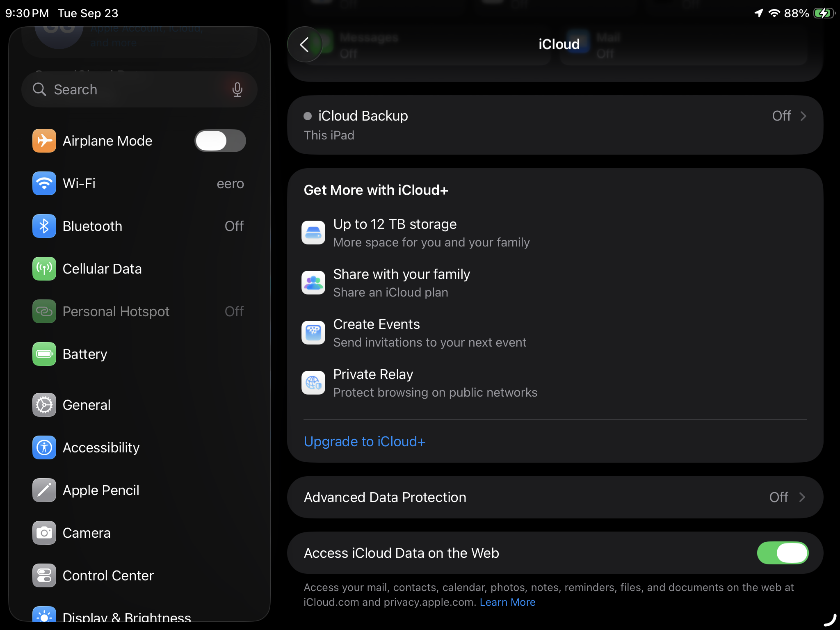The image size is (840, 630).
Task: Tap the back arrow button
Action: (304, 44)
